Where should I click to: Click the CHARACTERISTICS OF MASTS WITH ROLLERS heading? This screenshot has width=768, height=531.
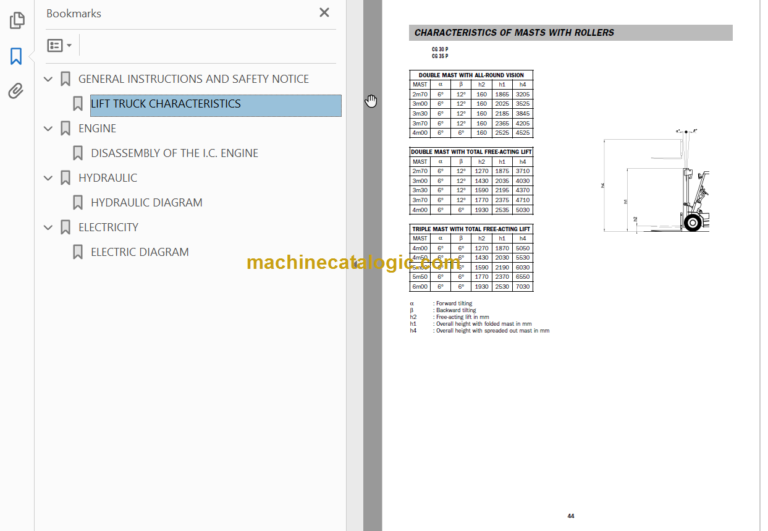514,33
